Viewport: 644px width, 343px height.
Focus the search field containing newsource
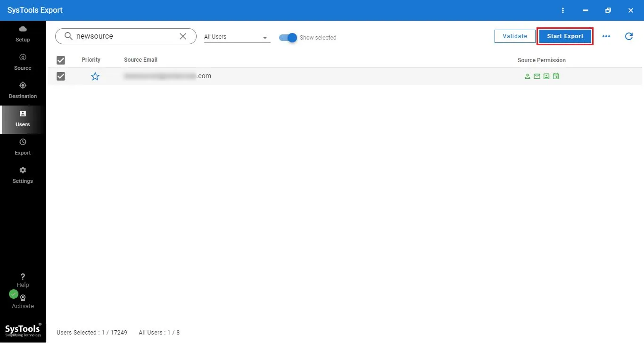point(126,36)
